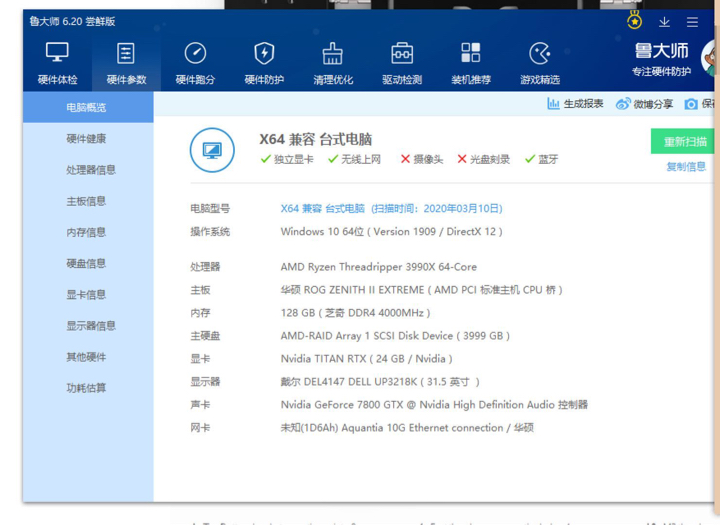Select 硬件参数 hardware parameters icon
Image resolution: width=720 pixels, height=525 pixels.
(126, 54)
